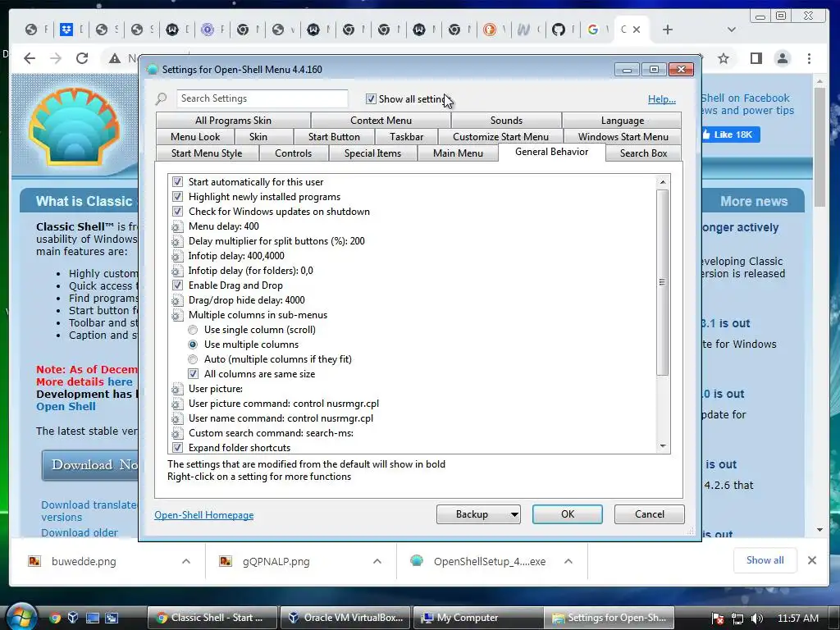Launch Chrome from the quick launch bar

click(55, 618)
